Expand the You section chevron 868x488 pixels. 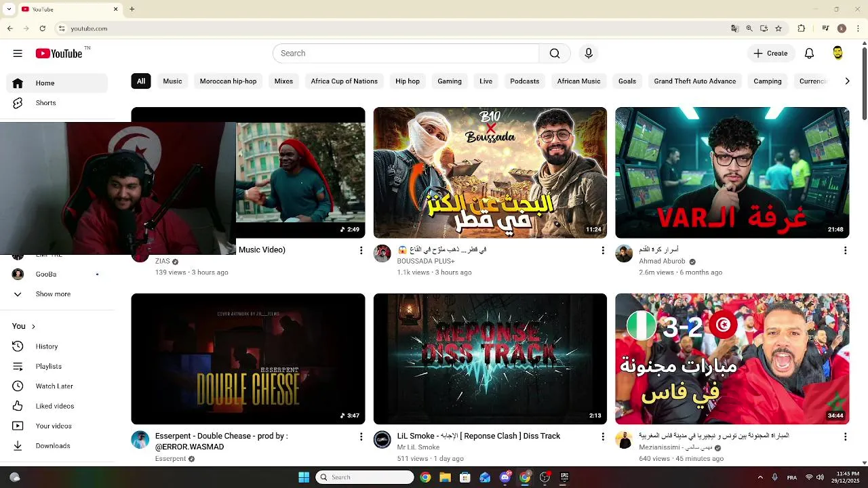tap(33, 327)
